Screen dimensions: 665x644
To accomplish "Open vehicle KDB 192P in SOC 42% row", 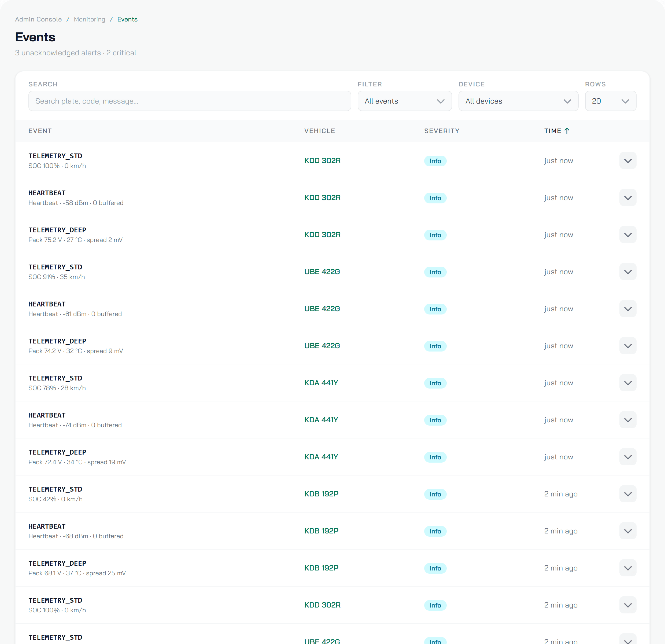I will pyautogui.click(x=321, y=494).
